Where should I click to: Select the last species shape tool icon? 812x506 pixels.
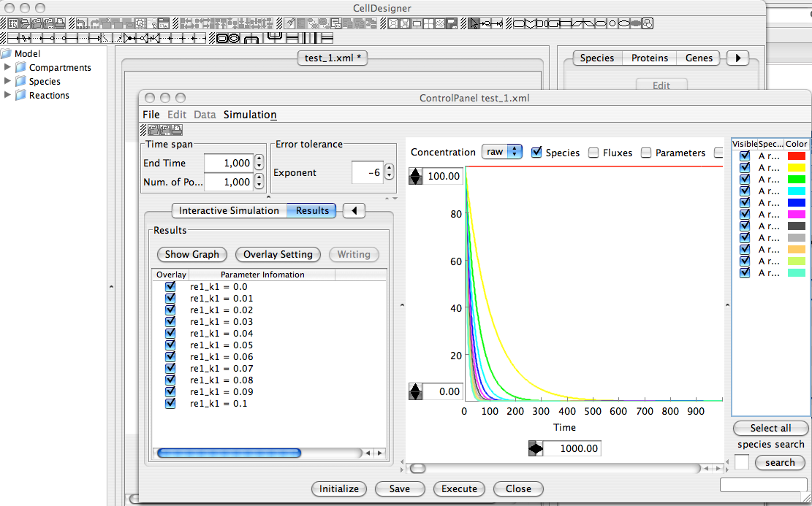point(646,23)
